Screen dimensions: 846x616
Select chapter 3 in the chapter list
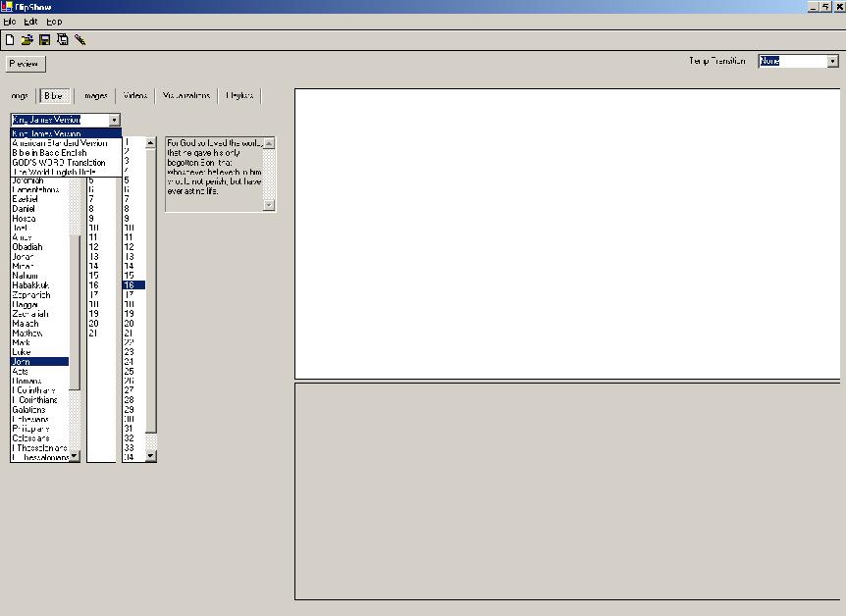[x=98, y=162]
